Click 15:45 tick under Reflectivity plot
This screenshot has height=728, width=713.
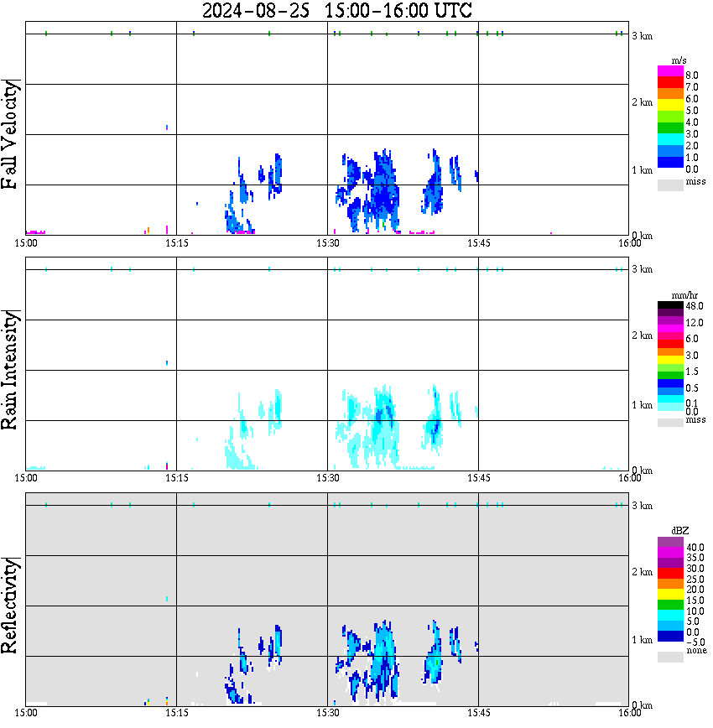(478, 713)
